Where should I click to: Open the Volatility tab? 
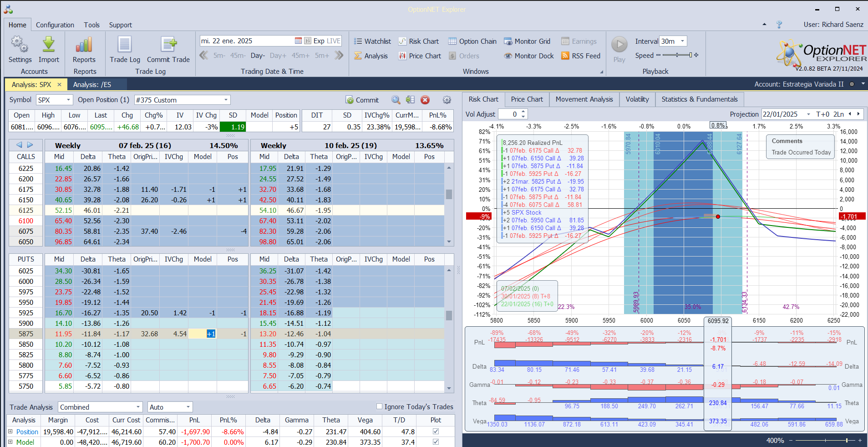pos(637,99)
